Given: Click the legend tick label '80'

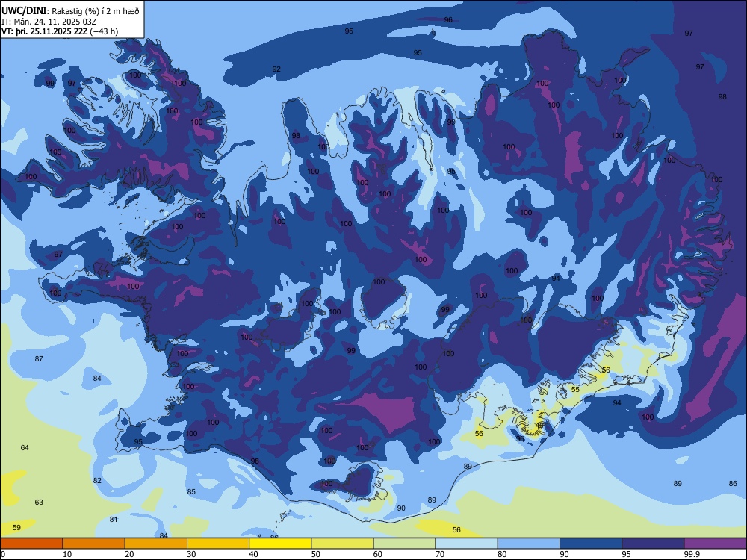Looking at the screenshot, I should (502, 554).
